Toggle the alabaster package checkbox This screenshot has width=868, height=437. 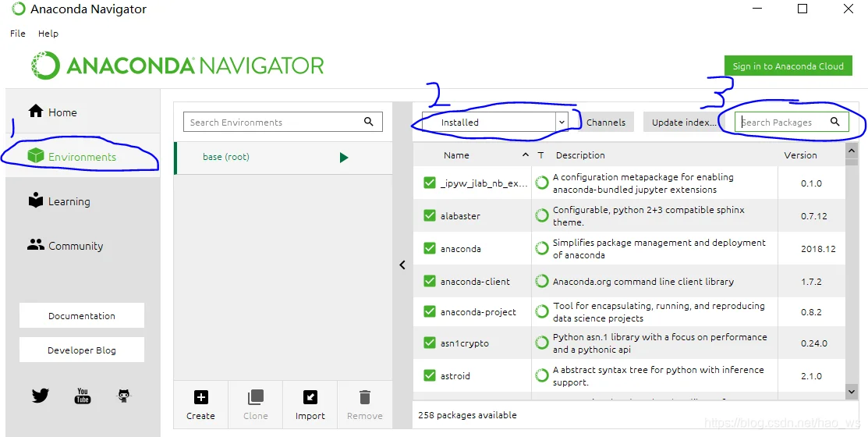430,215
